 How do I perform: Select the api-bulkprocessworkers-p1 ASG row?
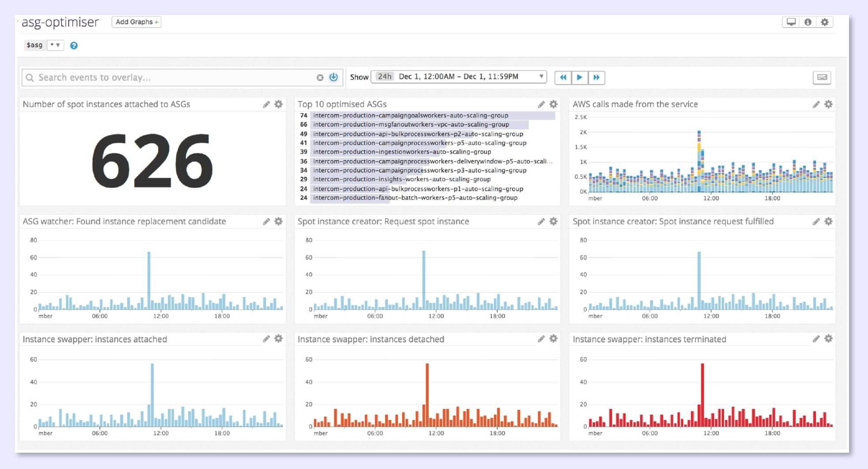tap(427, 189)
